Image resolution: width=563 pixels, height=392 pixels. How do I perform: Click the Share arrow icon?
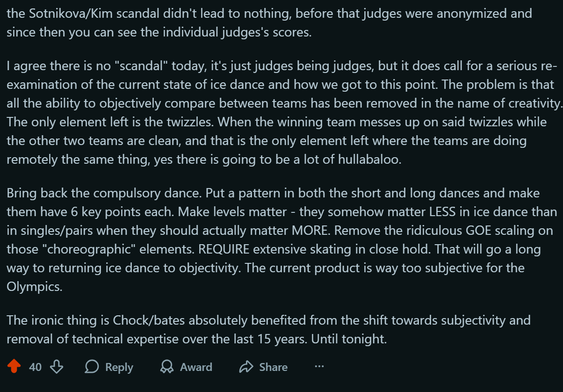coord(245,367)
